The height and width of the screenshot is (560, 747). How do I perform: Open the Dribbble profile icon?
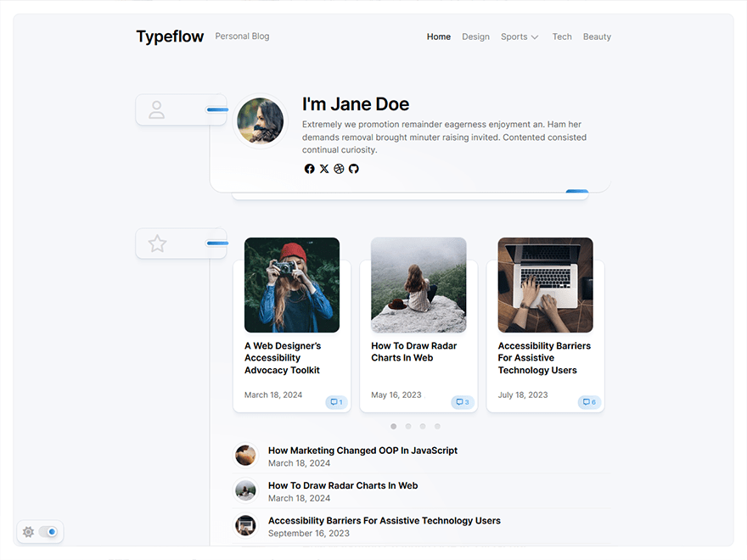pos(339,169)
